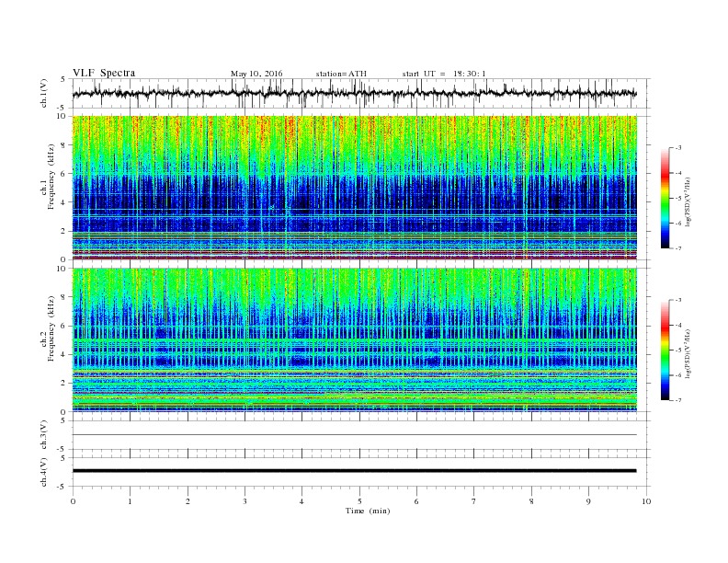Click the "10" kHz tick of ch.2 spectrogram
The height and width of the screenshot is (563, 728).
(x=63, y=269)
